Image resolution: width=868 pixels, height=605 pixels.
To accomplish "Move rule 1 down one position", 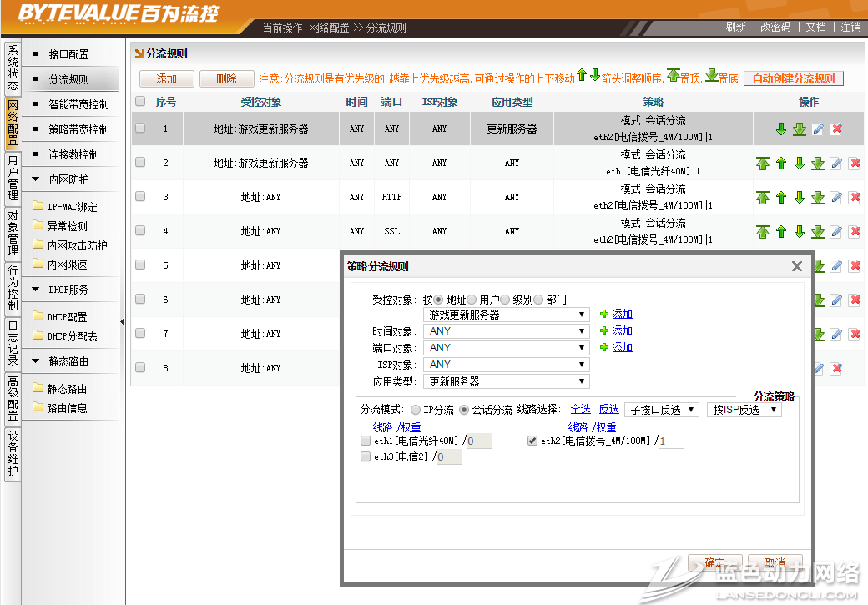I will (x=781, y=129).
